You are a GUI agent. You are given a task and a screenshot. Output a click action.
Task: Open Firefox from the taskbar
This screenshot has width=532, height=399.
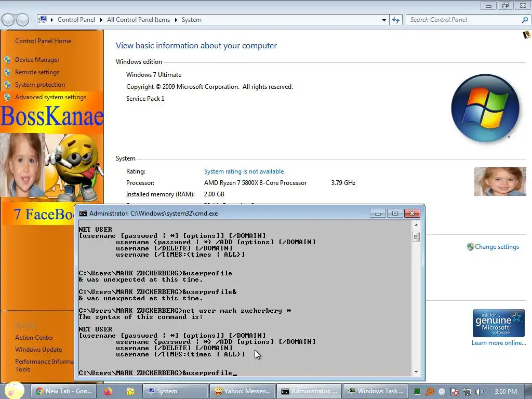pyautogui.click(x=108, y=391)
